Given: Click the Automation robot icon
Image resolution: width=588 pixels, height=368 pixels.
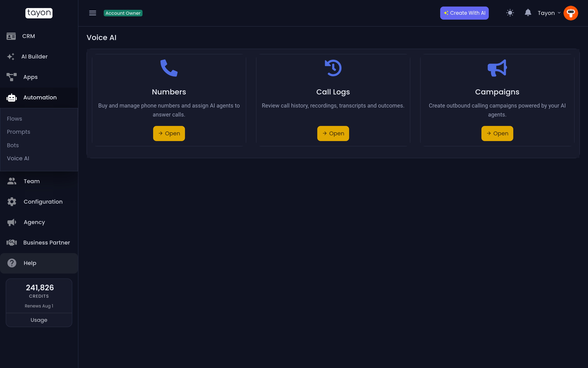Looking at the screenshot, I should point(11,97).
